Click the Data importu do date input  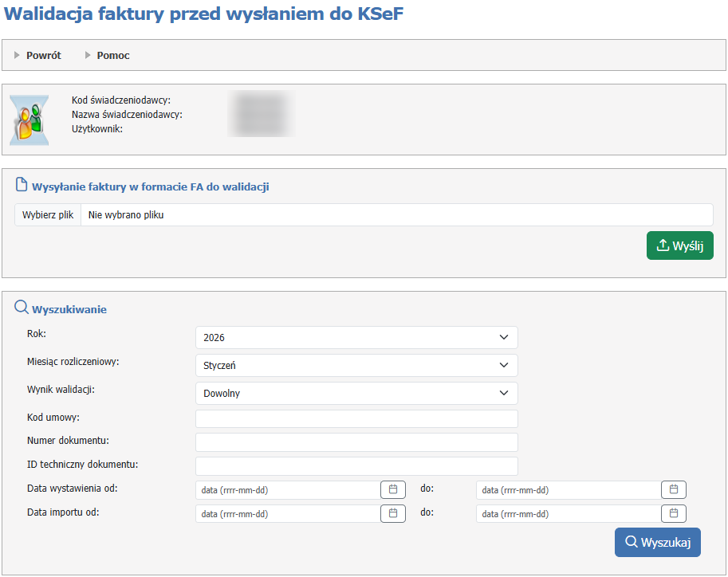[x=568, y=514]
